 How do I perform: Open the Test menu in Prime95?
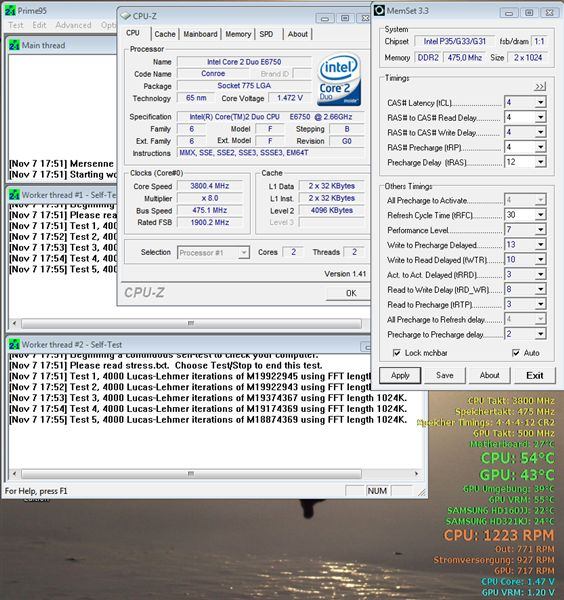pyautogui.click(x=16, y=25)
